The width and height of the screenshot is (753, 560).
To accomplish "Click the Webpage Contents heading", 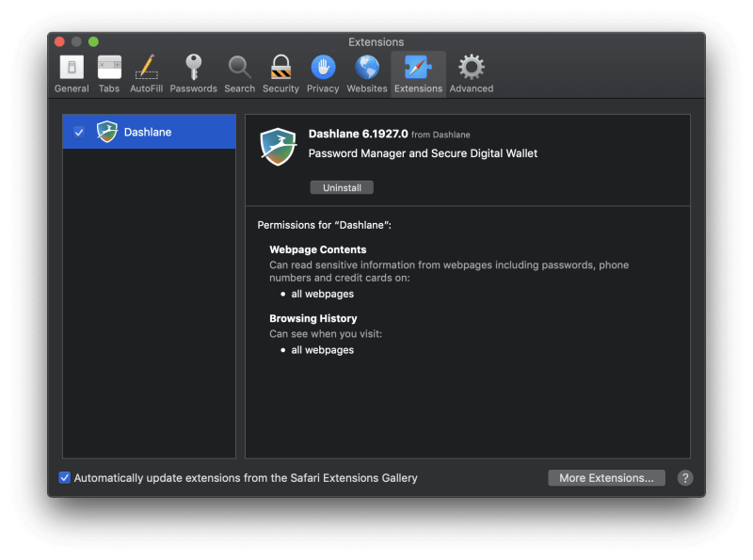I will click(318, 249).
